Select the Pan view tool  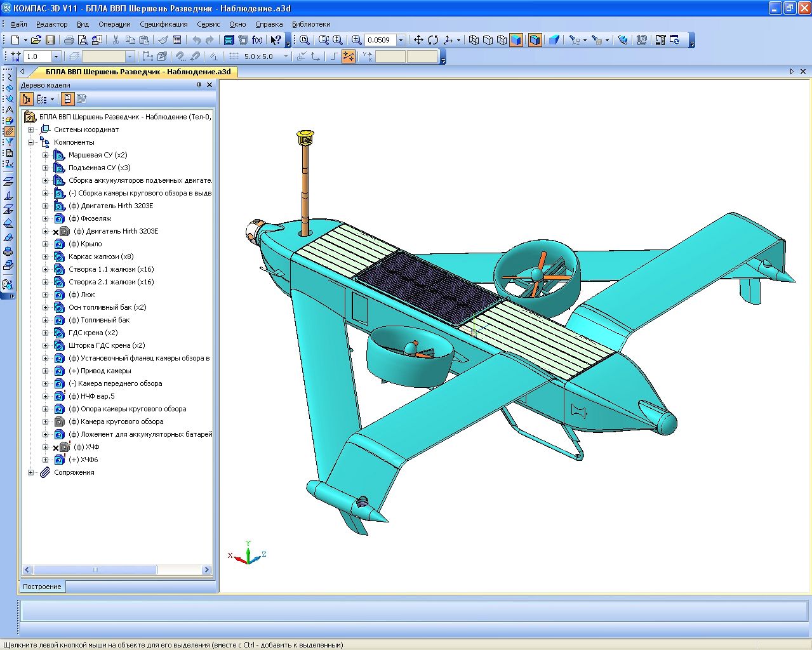click(418, 40)
